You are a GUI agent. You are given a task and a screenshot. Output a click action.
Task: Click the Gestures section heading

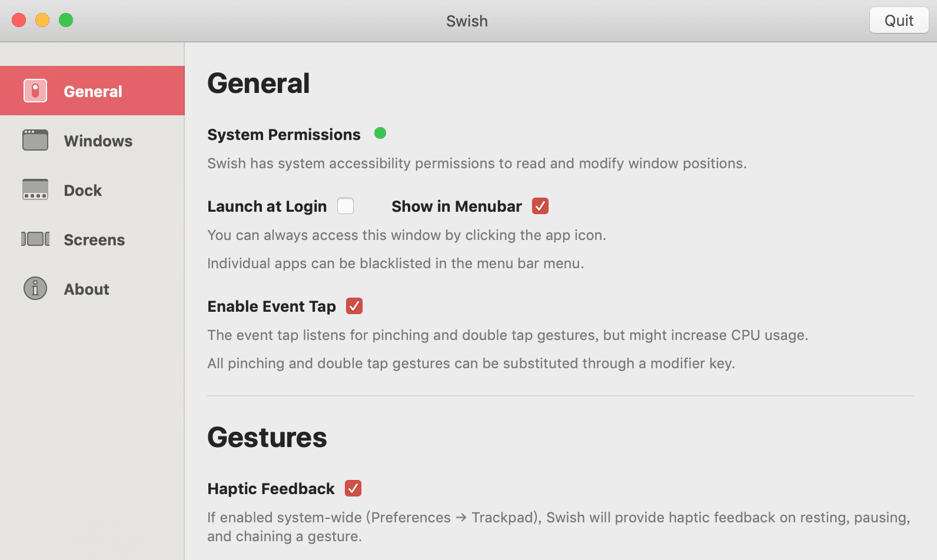(x=267, y=437)
